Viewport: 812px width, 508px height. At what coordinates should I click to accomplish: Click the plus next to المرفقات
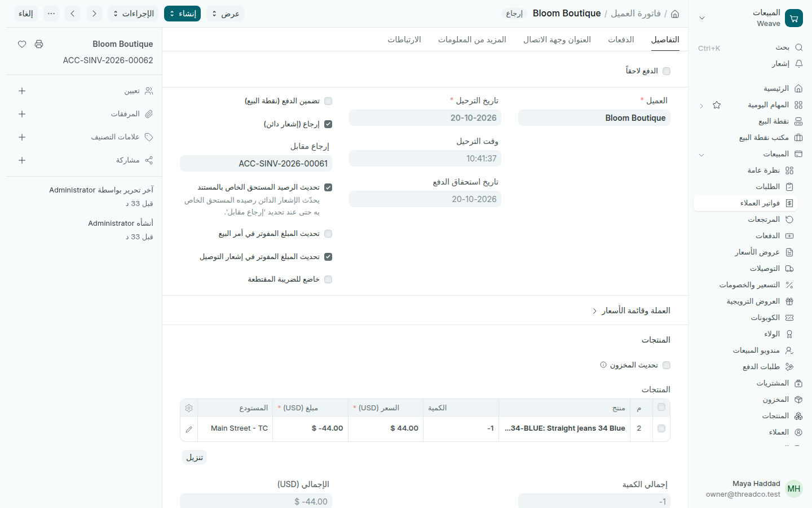pyautogui.click(x=22, y=114)
